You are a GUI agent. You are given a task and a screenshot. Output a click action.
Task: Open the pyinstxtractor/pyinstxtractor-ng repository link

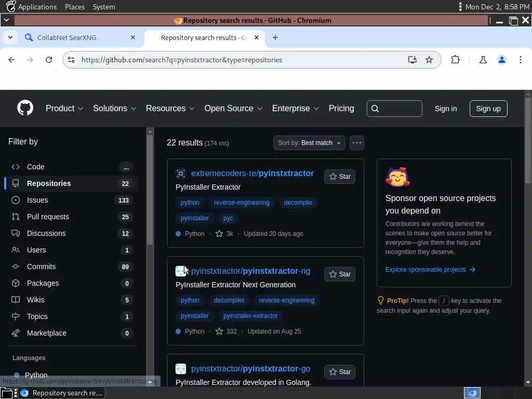point(251,271)
